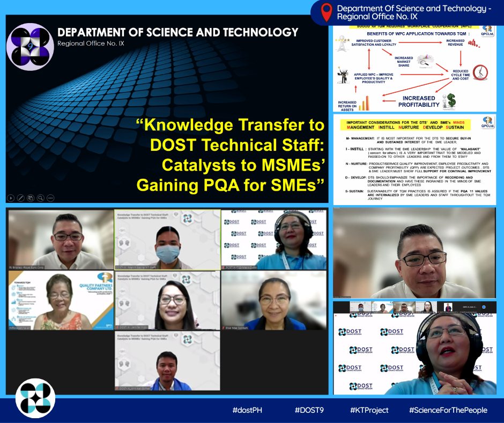Click the blue circle icon in filmstrip

(484, 307)
